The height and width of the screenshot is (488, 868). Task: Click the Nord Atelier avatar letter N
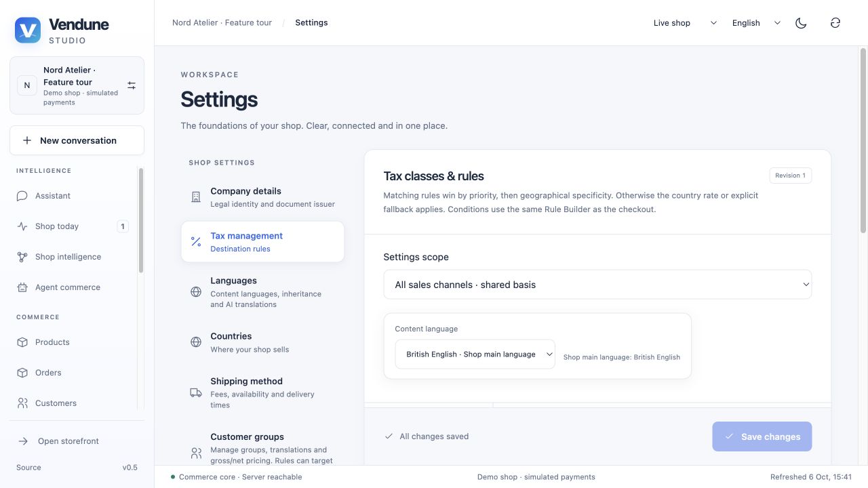[x=27, y=85]
